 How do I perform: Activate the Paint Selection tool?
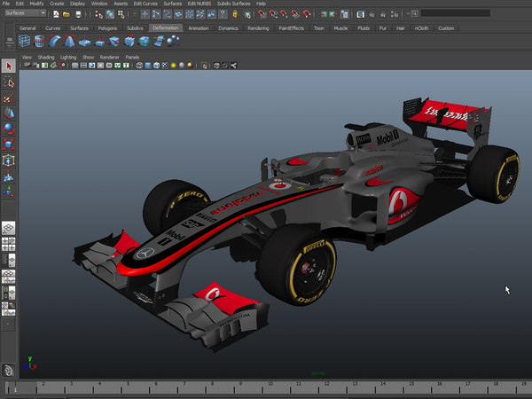pyautogui.click(x=9, y=98)
